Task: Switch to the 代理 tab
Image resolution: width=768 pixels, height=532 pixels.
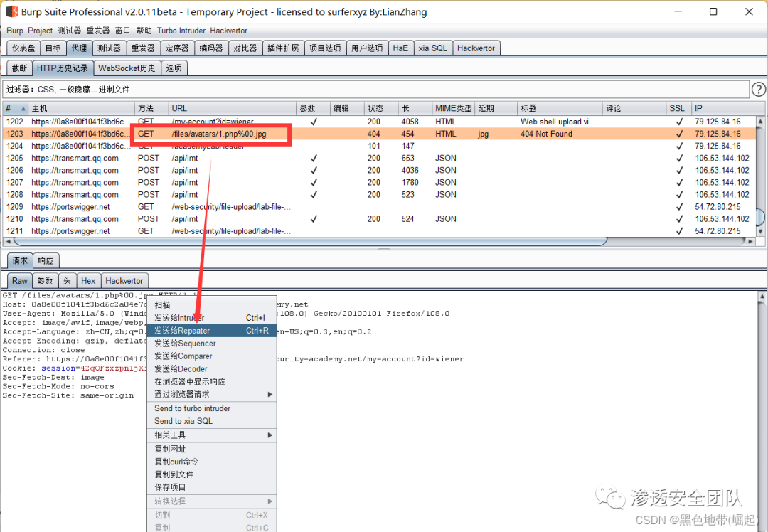Action: pos(79,48)
